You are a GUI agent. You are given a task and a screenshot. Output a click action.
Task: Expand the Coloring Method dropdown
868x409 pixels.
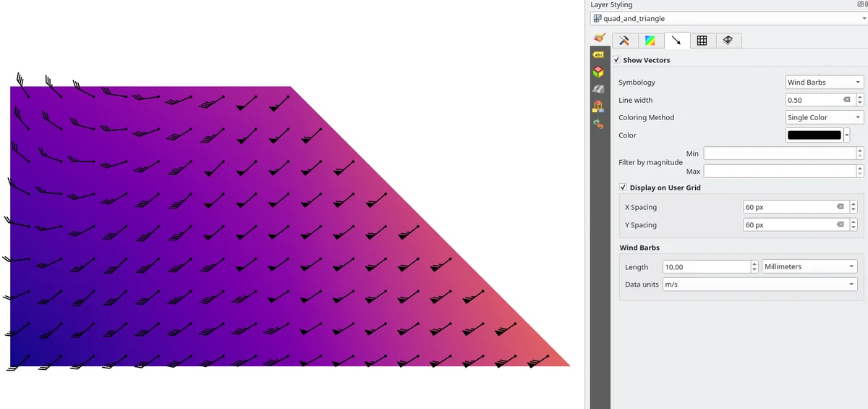825,117
